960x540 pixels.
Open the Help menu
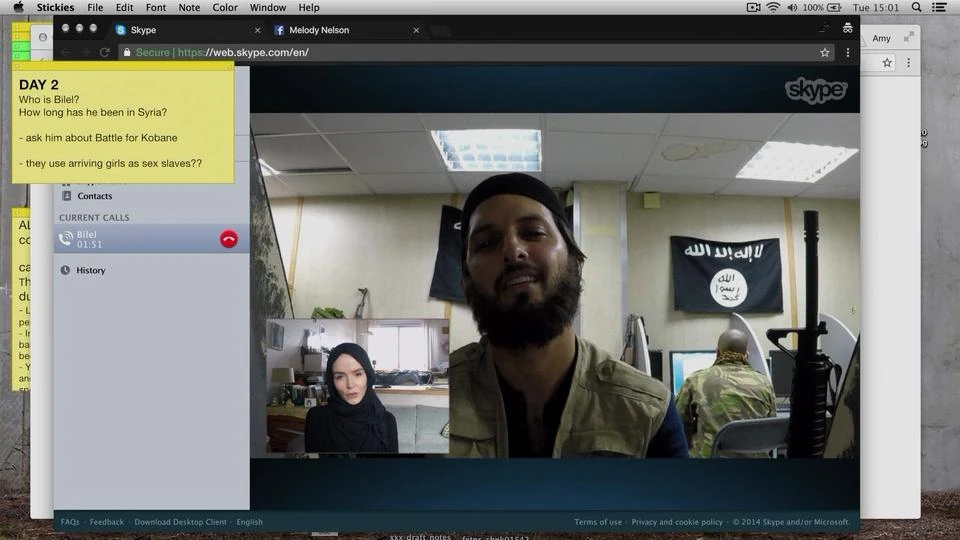coord(309,7)
